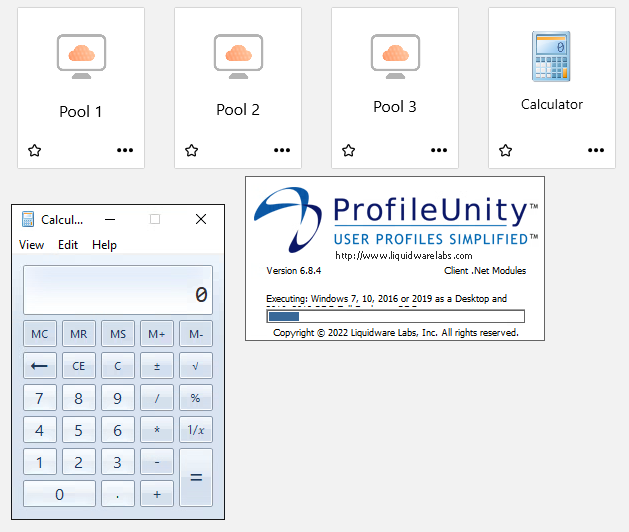629x532 pixels.
Task: Click the digit 8 key
Action: coord(79,398)
